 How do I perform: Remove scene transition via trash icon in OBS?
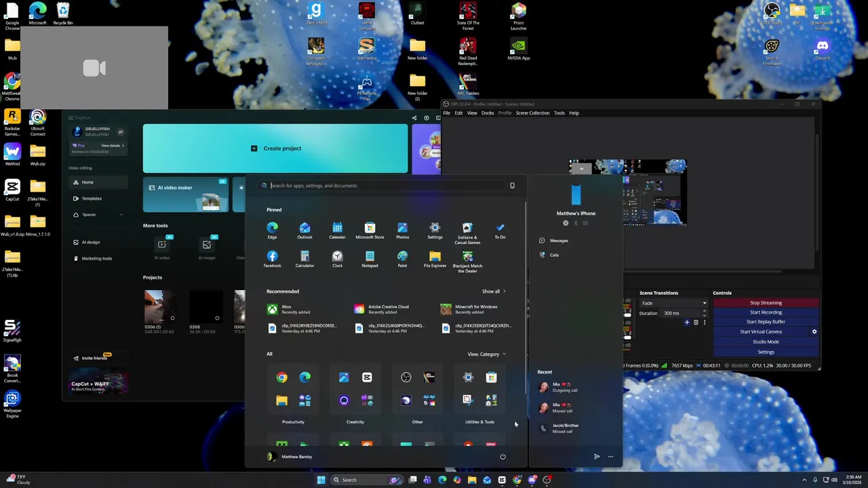(x=696, y=323)
